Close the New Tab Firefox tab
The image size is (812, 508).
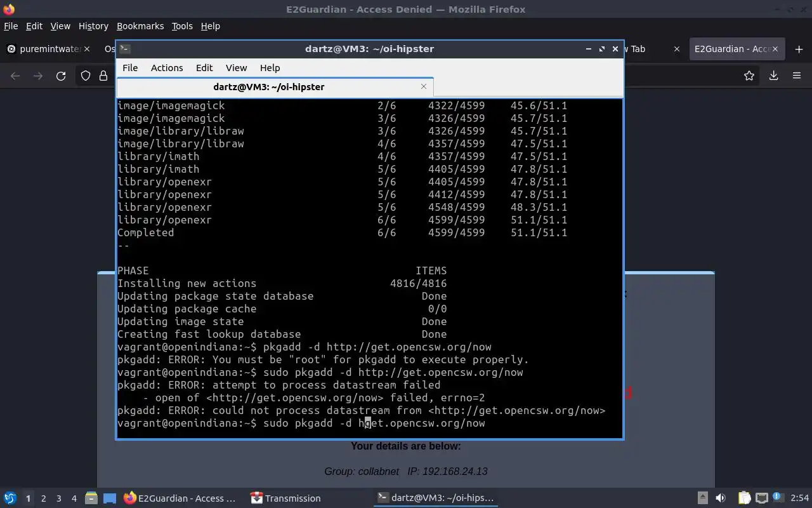coord(676,49)
